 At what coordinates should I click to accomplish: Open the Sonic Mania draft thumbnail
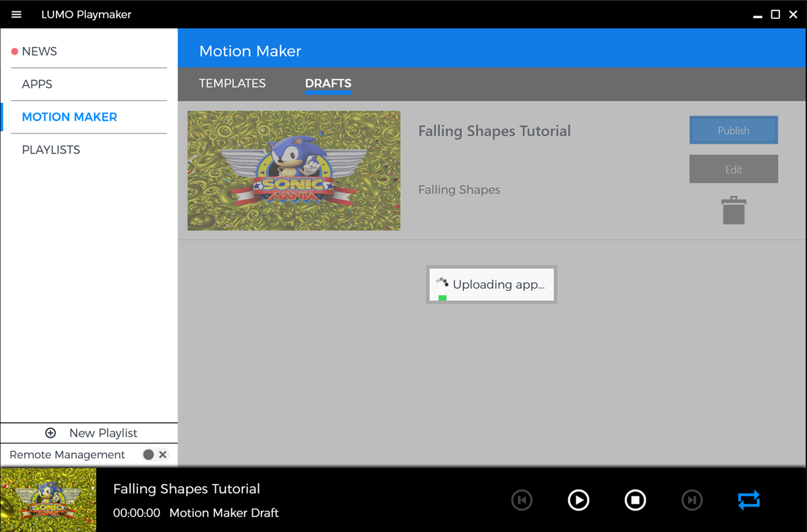(294, 171)
